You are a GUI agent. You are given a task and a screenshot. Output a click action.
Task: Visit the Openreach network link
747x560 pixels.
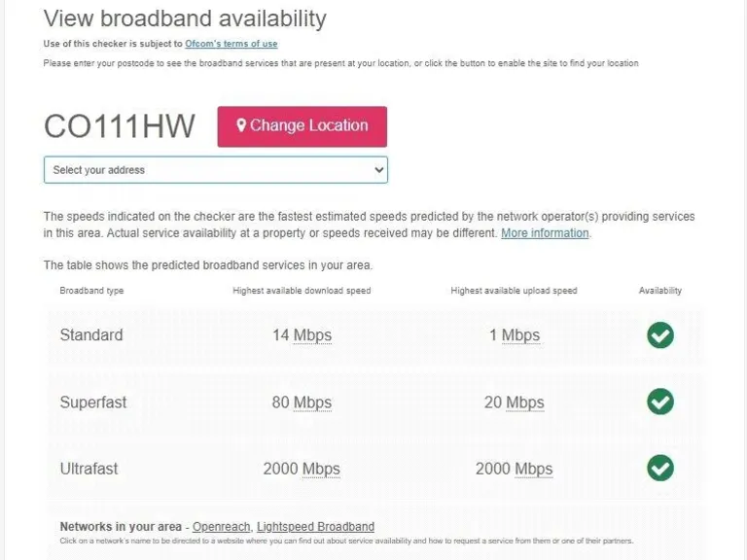[221, 527]
